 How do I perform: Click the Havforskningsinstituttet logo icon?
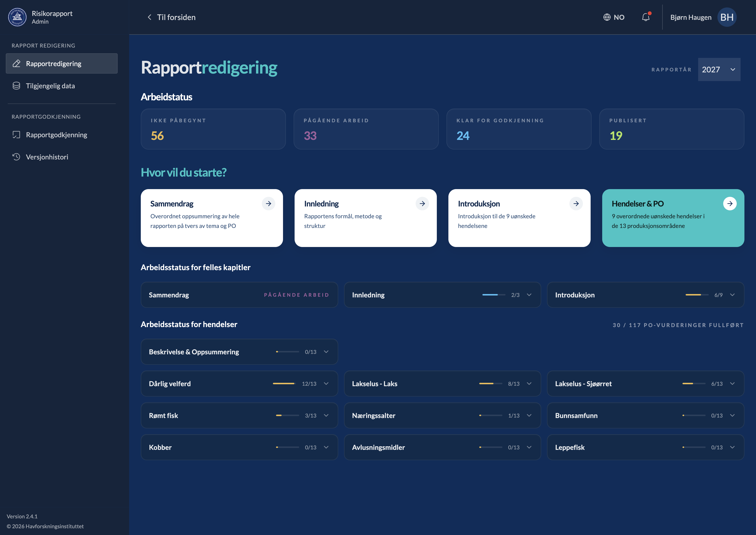pyautogui.click(x=17, y=17)
